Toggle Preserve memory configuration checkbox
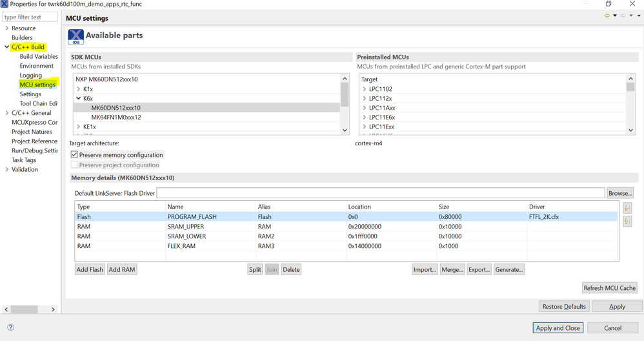Viewport: 644px width, 341px height. tap(74, 154)
